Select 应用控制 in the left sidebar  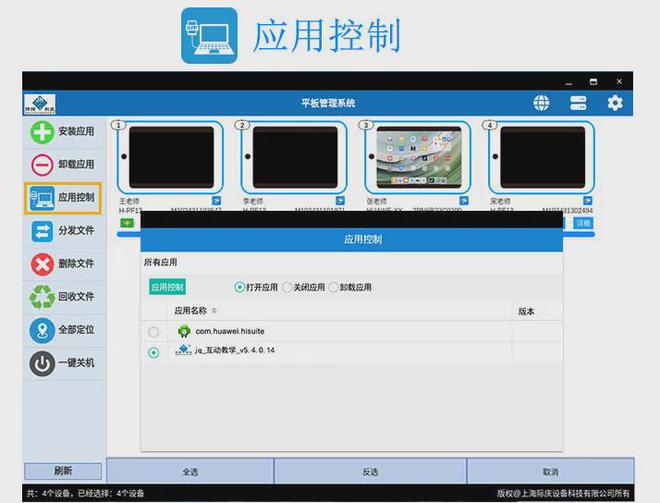pos(63,198)
